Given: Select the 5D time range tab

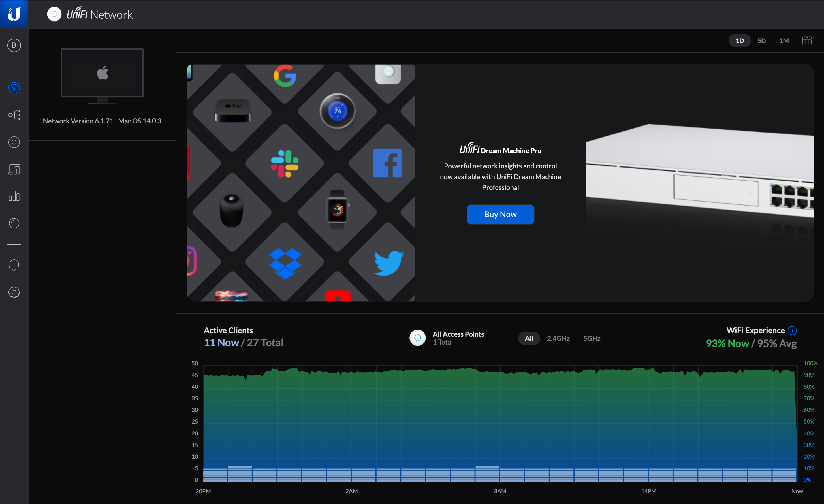Looking at the screenshot, I should tap(761, 40).
